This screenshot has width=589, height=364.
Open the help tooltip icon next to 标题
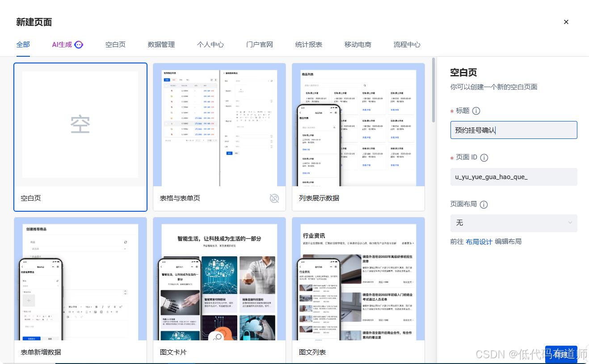(x=477, y=111)
